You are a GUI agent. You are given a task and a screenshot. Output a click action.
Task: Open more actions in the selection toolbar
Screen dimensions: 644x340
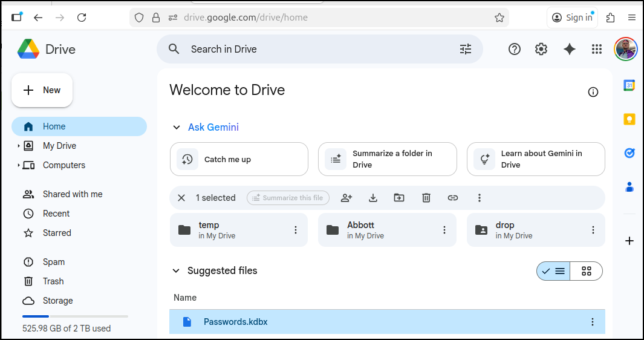(x=479, y=198)
